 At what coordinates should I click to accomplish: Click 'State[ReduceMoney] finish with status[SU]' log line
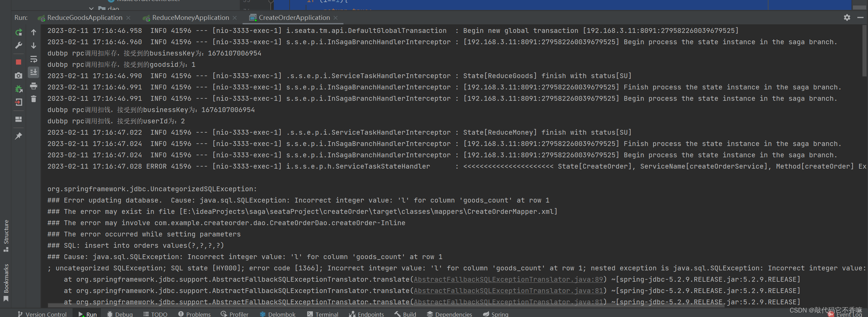tap(339, 132)
